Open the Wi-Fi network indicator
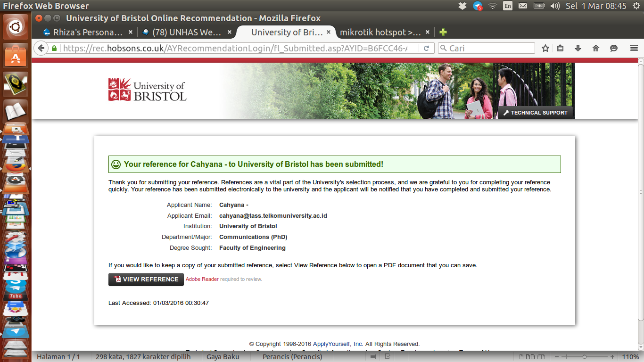644x362 pixels. [493, 6]
